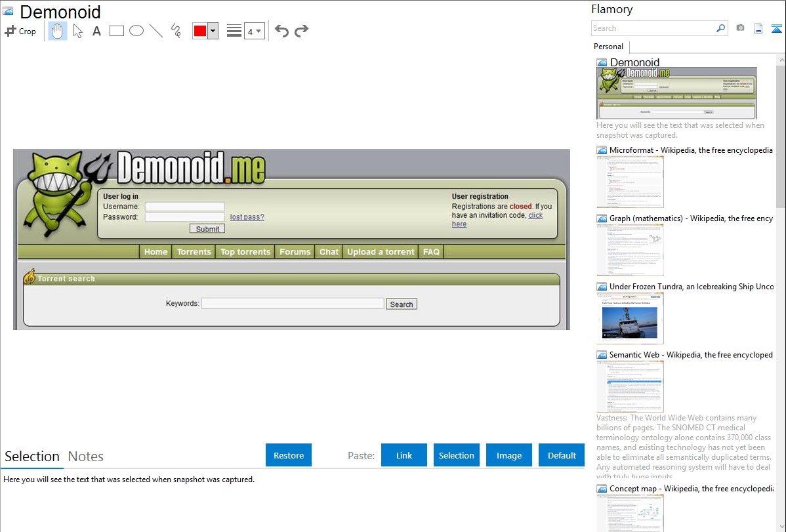Screen dimensions: 786x532
Task: Click the Paste Link button
Action: [404, 455]
